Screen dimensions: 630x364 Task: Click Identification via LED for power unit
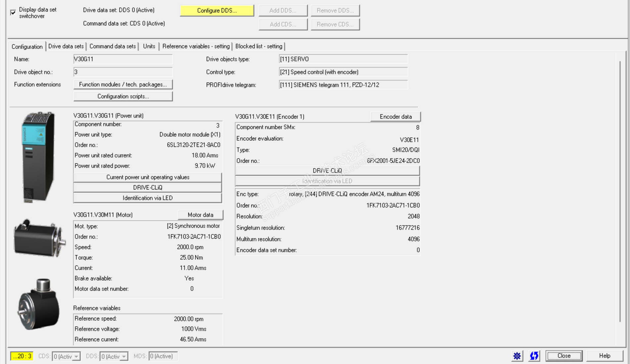pyautogui.click(x=148, y=198)
